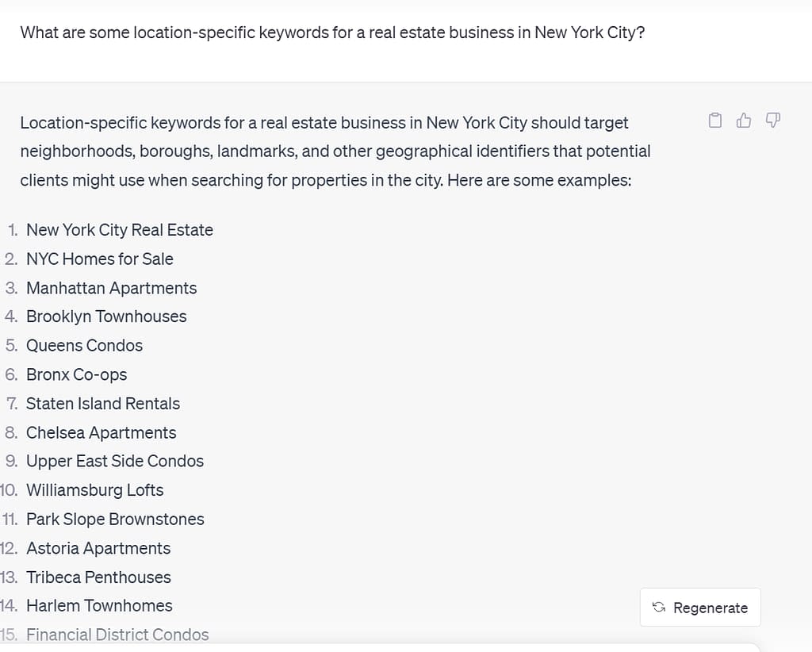812x652 pixels.
Task: Click the response's introductory paragraph text
Action: click(x=335, y=151)
